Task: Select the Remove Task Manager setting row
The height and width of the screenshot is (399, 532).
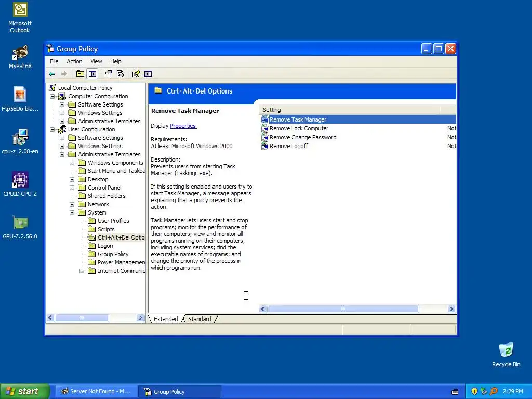Action: click(358, 119)
